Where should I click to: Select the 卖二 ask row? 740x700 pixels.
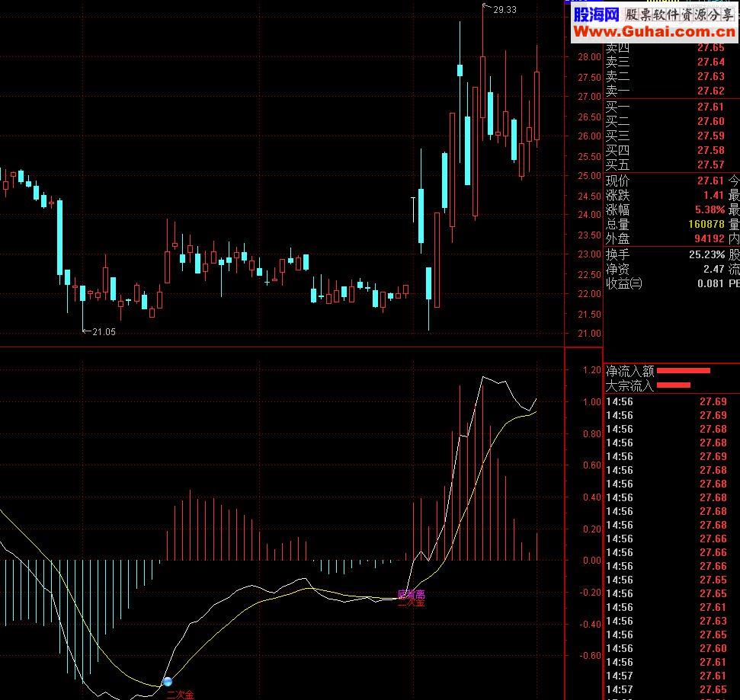coord(672,76)
